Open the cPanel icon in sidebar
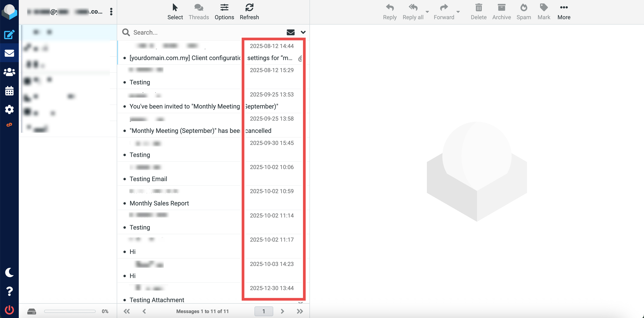This screenshot has width=644, height=318. click(x=9, y=125)
